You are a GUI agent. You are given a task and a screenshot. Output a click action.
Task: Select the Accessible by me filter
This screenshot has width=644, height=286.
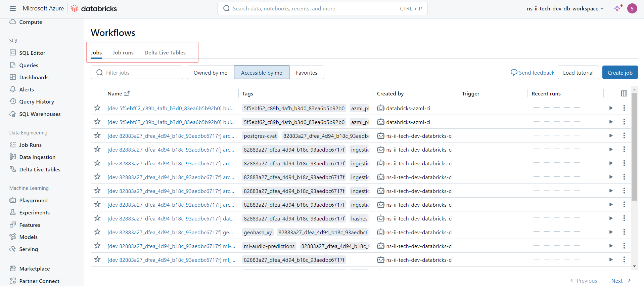tap(262, 73)
